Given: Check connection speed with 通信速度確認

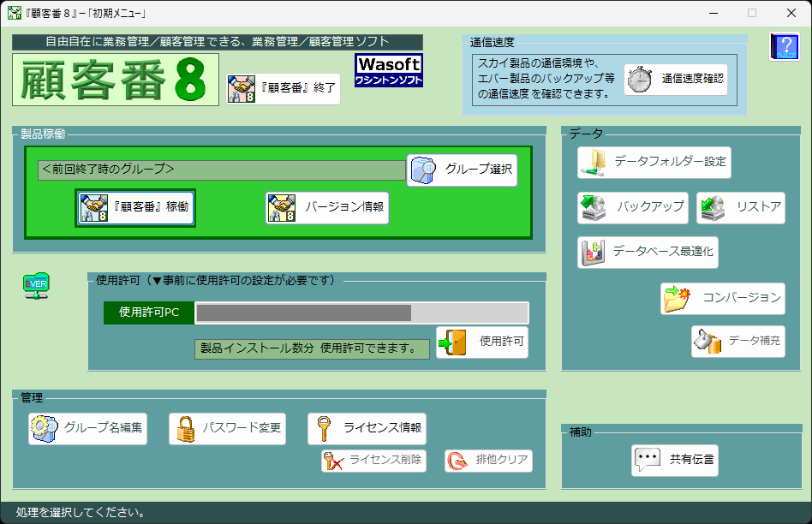Looking at the screenshot, I should [x=676, y=80].
